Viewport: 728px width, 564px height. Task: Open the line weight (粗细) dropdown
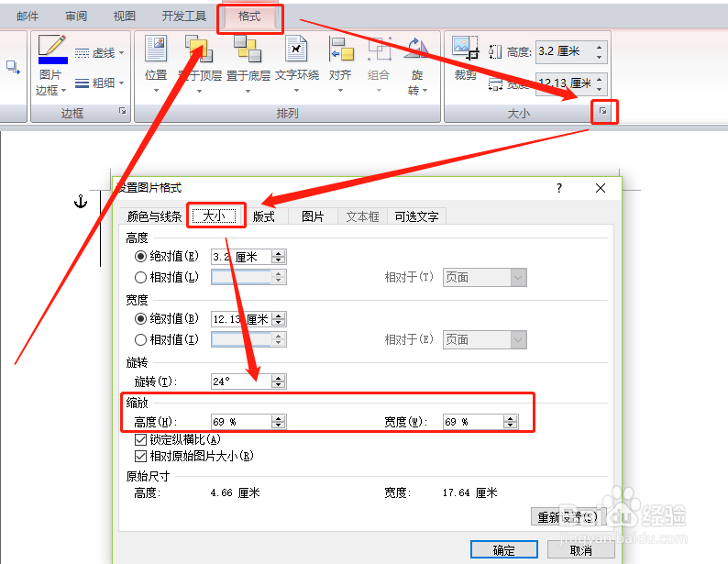99,83
